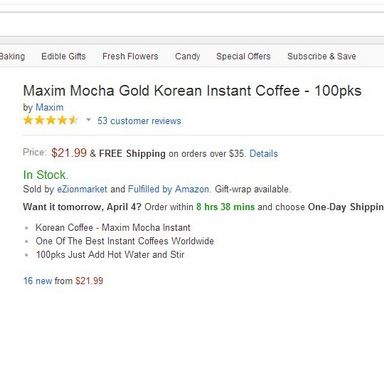
Task: Click bullet One Of The Best Instant Coffees
Action: pos(125,241)
